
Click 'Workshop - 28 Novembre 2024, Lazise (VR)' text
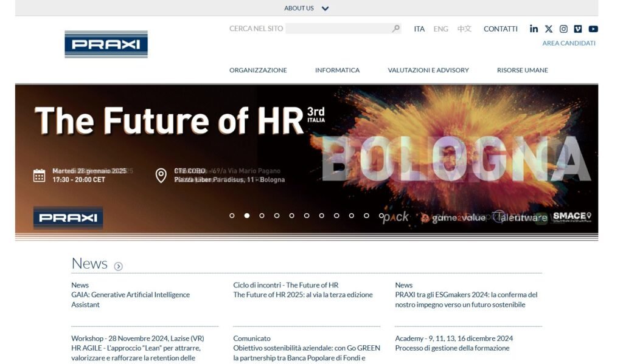point(137,338)
